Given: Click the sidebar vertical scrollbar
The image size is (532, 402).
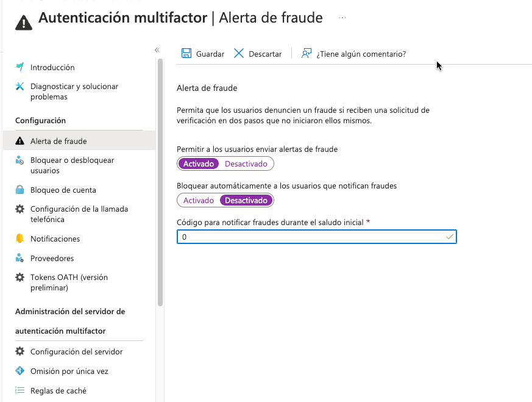Looking at the screenshot, I should (160, 183).
